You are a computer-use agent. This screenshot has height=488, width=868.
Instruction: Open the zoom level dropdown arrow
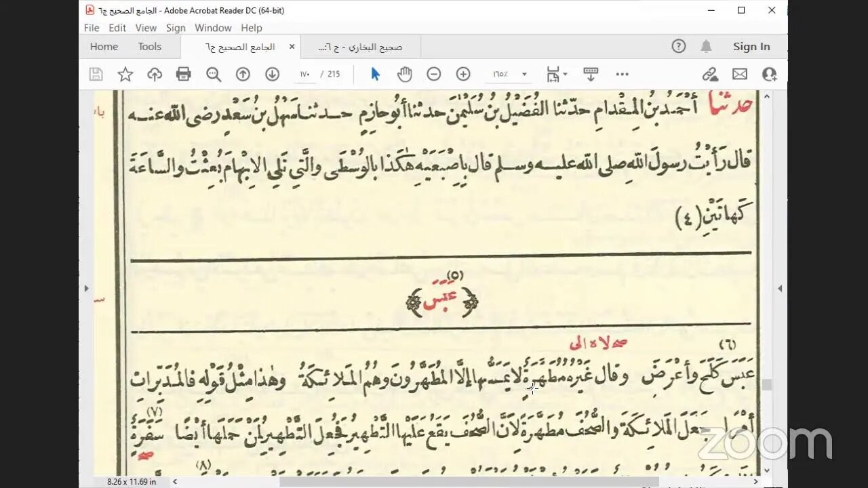(524, 75)
